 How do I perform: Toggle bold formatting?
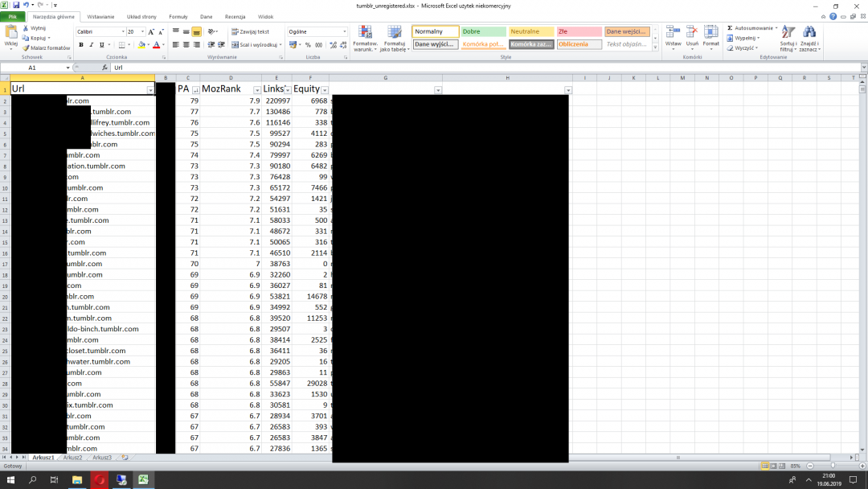(81, 45)
